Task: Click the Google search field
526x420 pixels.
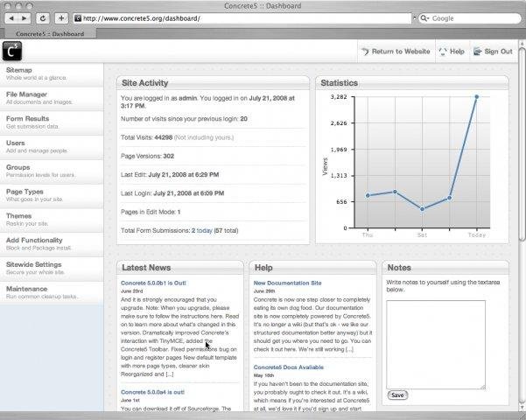Action: (x=470, y=18)
